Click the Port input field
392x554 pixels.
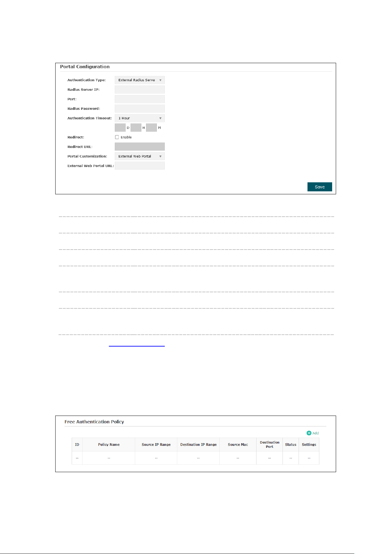coord(139,99)
